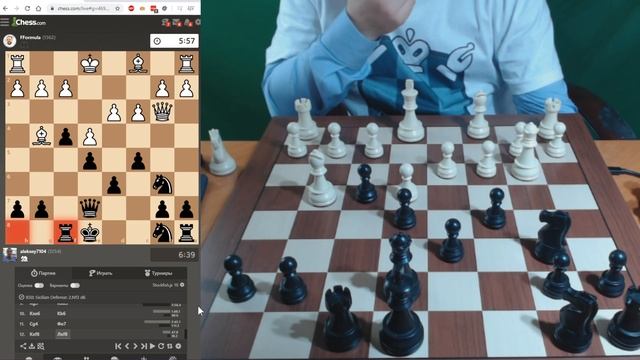
Task: Click the black rook on highlighted square
Action: 66,232
